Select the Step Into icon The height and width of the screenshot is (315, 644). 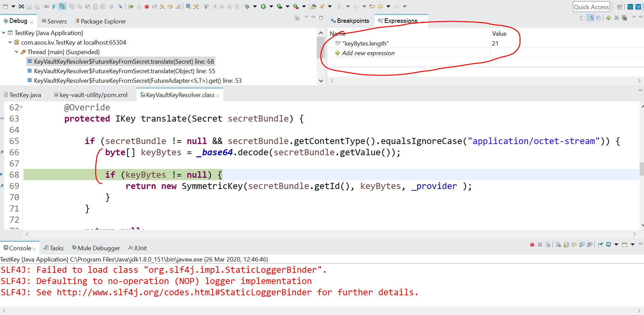click(x=162, y=6)
